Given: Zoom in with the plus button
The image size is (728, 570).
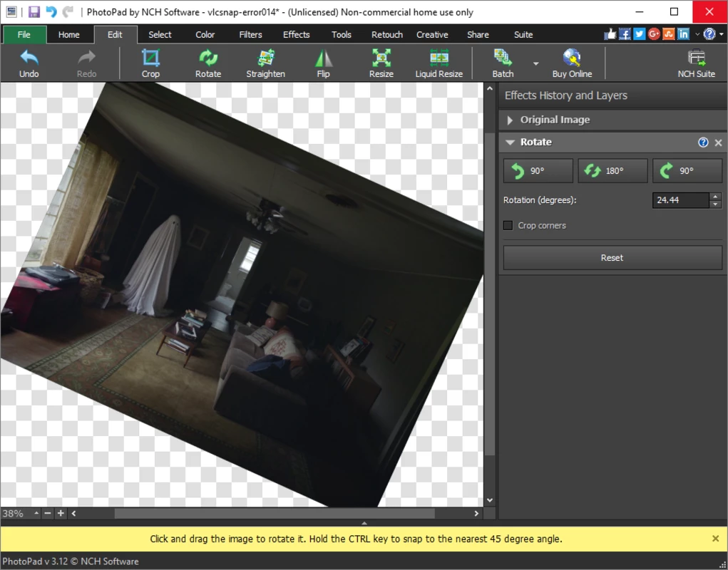Looking at the screenshot, I should (61, 514).
